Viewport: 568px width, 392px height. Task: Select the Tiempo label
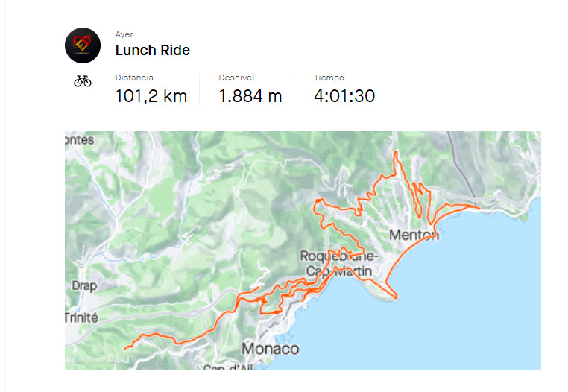point(329,78)
